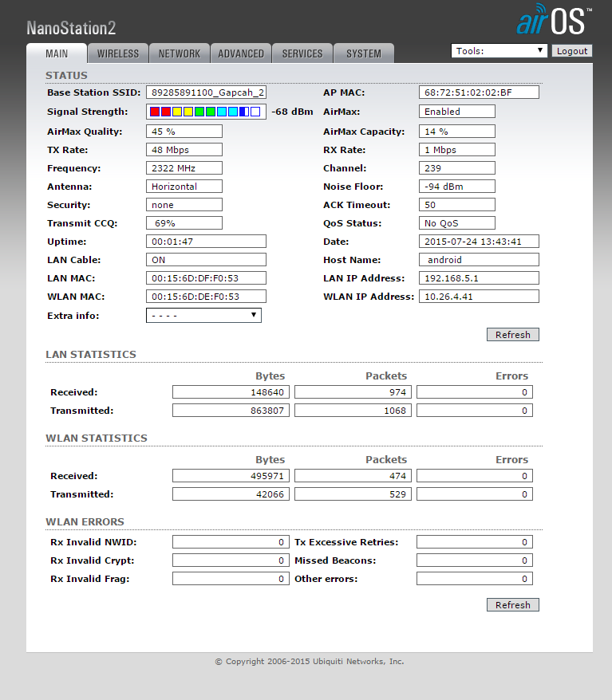Click the Other errors value field
The height and width of the screenshot is (700, 612).
475,579
